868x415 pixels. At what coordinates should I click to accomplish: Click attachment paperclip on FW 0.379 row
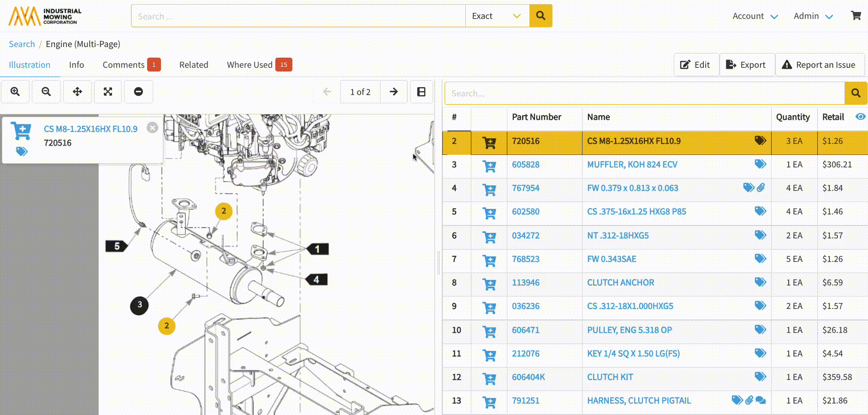coord(761,188)
